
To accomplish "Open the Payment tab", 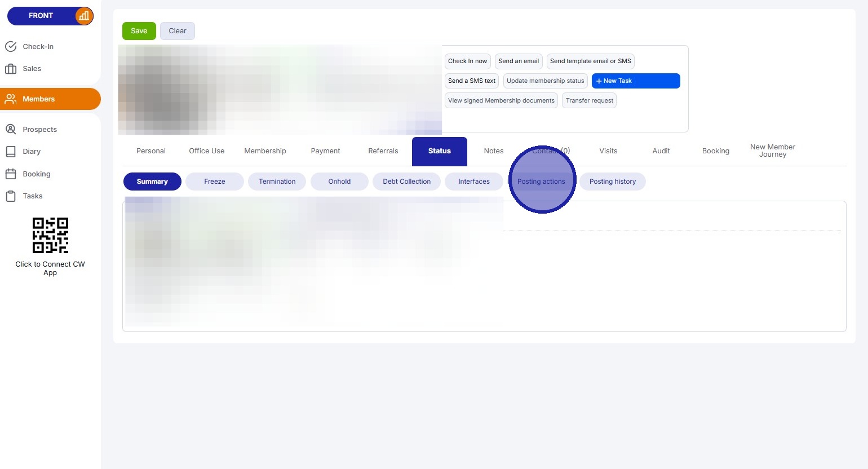I will click(x=326, y=151).
